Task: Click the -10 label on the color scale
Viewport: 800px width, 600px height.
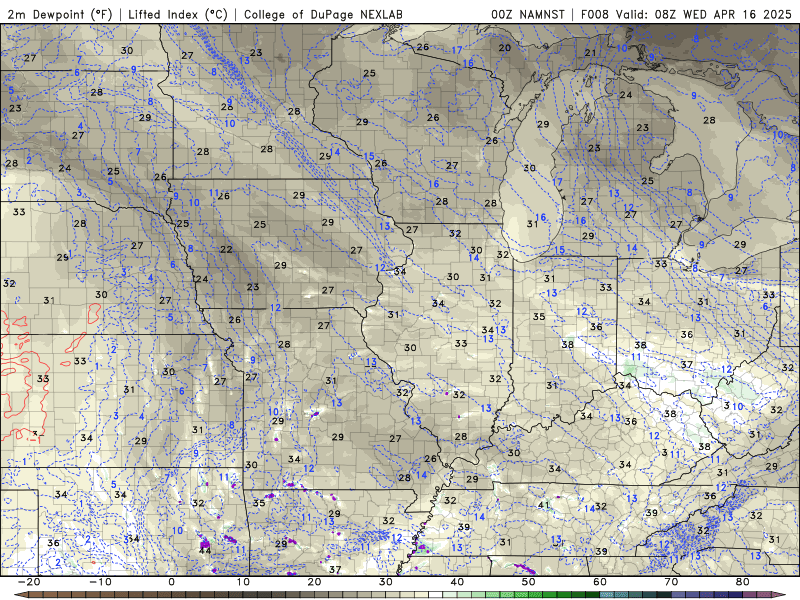Action: [100, 582]
